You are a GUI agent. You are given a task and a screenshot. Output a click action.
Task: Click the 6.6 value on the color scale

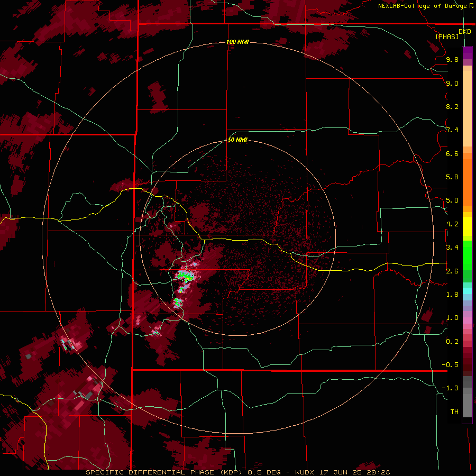coord(452,153)
